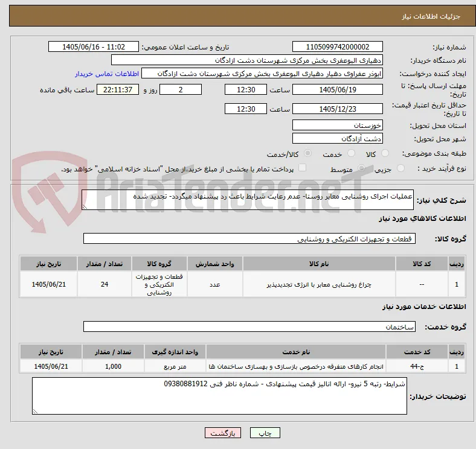
Task: Click the remaining days field showing 2
Action: [x=181, y=90]
